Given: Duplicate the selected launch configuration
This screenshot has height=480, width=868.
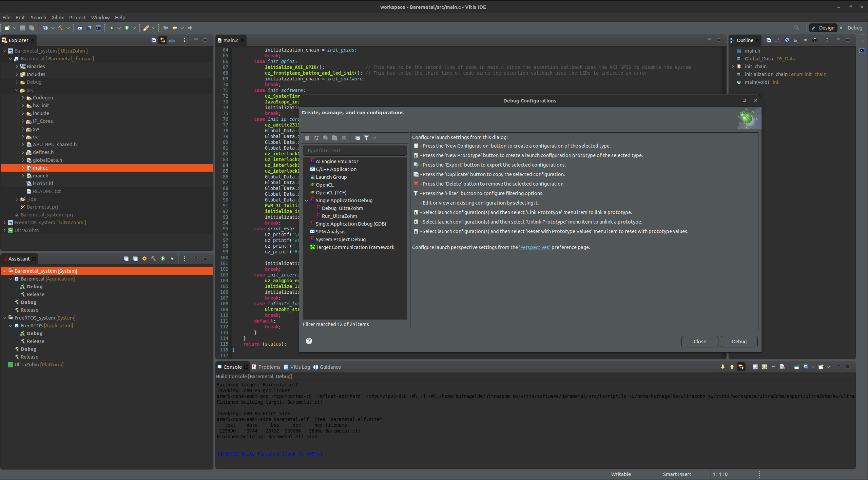Looking at the screenshot, I should click(334, 138).
